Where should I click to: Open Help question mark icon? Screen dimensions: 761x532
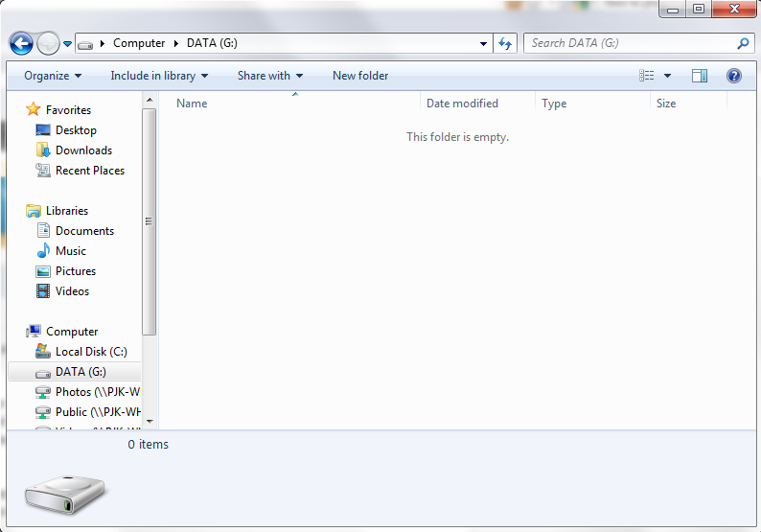pos(734,75)
